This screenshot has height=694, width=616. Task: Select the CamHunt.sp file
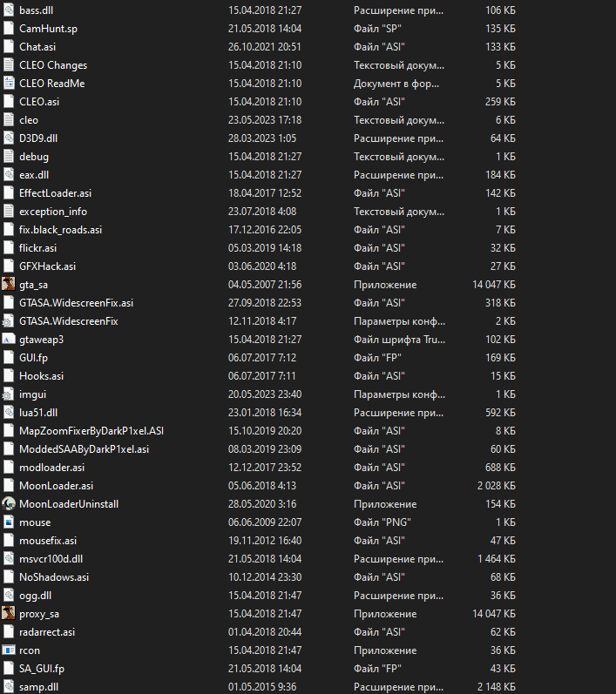click(x=48, y=29)
